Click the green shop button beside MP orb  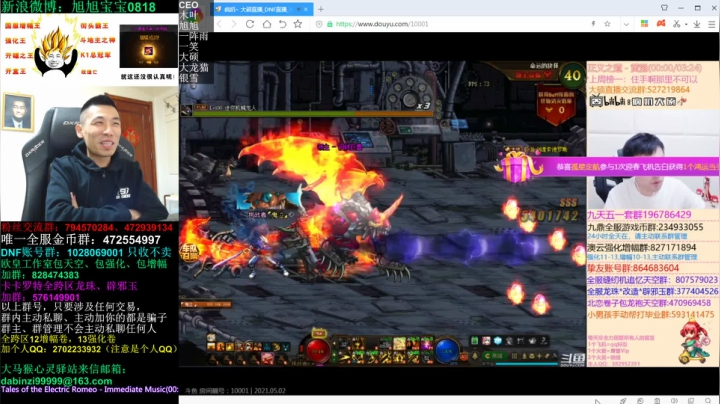(495, 356)
